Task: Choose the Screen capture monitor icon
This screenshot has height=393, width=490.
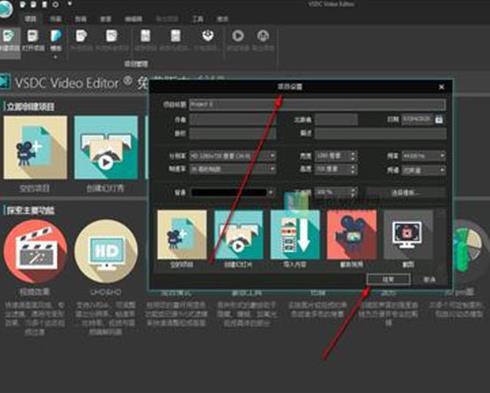Action: (408, 235)
